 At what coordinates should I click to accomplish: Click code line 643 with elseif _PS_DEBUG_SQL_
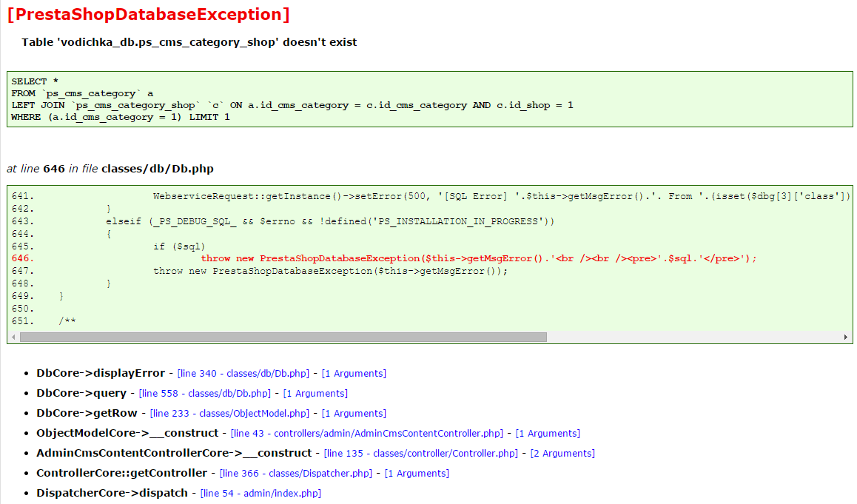click(283, 221)
